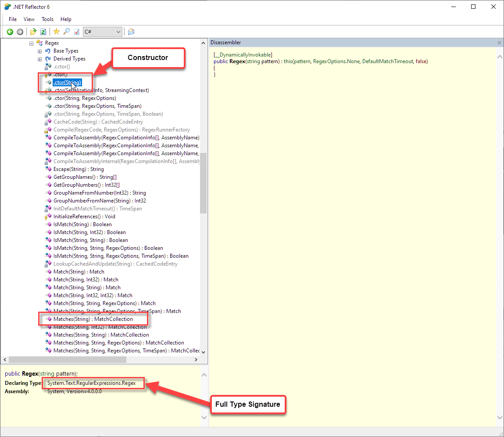Image resolution: width=504 pixels, height=437 pixels.
Task: Expand the Base Types node
Action: click(39, 51)
